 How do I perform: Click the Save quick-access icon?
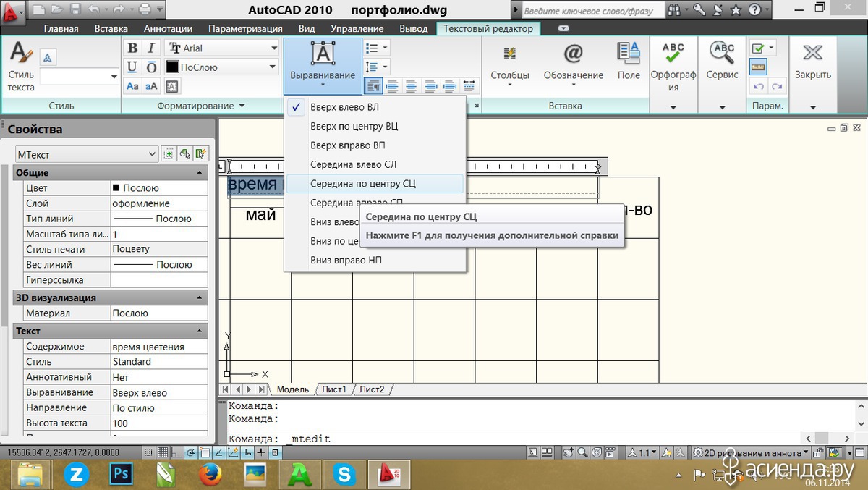[x=75, y=10]
